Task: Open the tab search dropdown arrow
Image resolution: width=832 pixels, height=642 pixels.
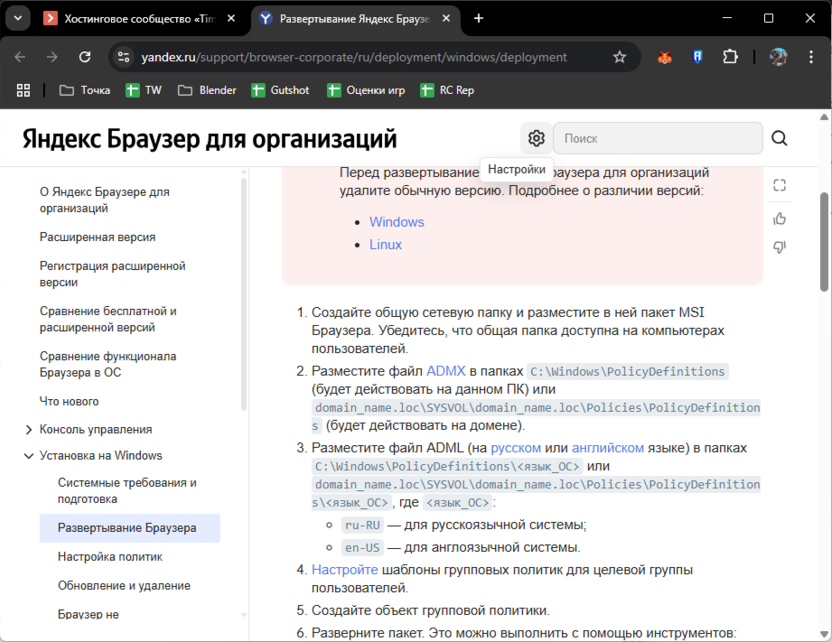Action: click(x=17, y=18)
